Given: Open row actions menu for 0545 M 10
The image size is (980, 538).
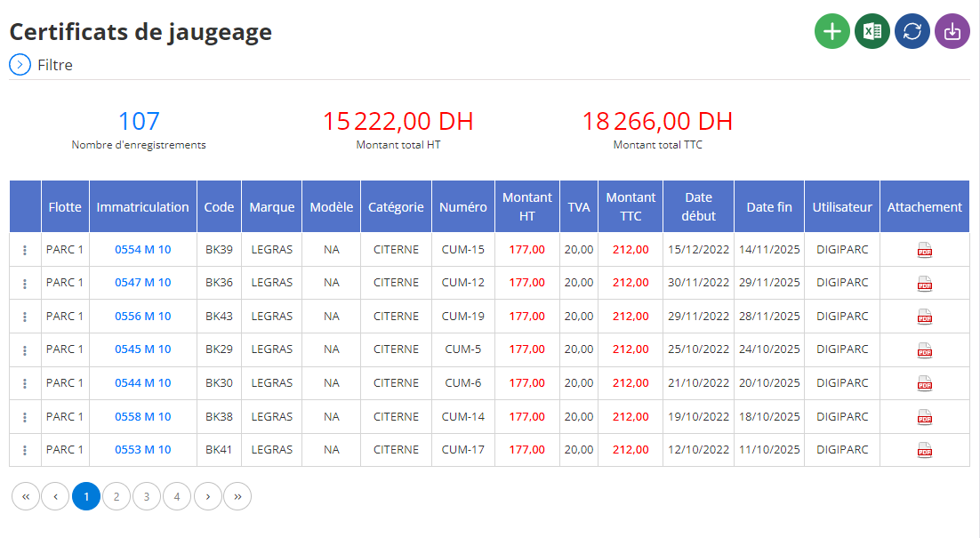Looking at the screenshot, I should (25, 349).
